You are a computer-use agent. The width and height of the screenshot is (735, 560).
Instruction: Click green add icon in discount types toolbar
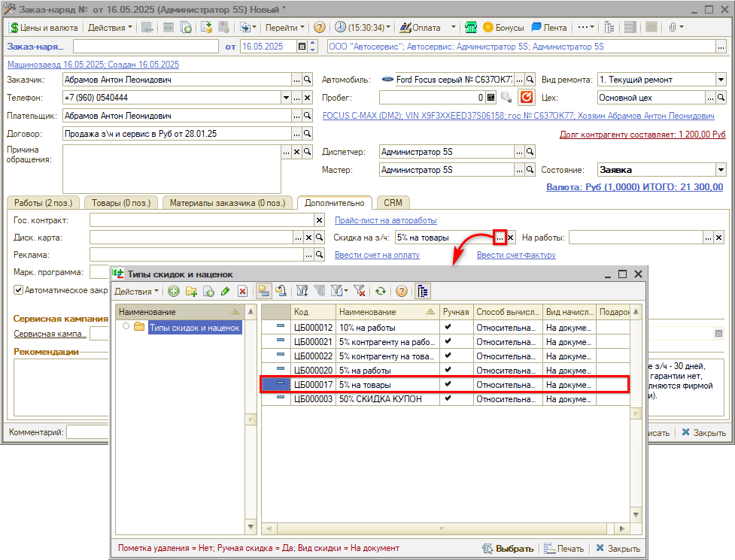(x=174, y=291)
